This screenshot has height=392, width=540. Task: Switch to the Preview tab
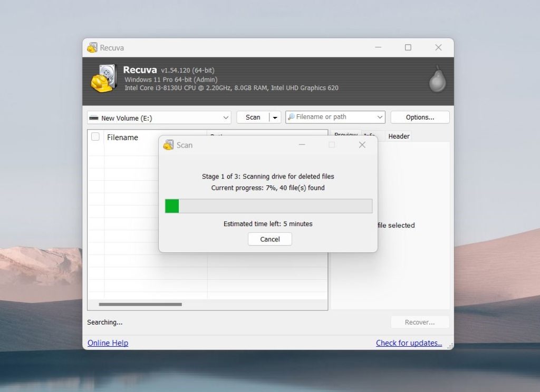[x=345, y=136]
